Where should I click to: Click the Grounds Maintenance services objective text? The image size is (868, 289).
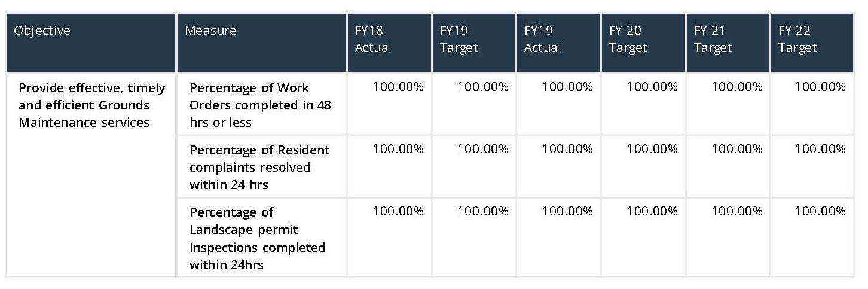tap(91, 105)
